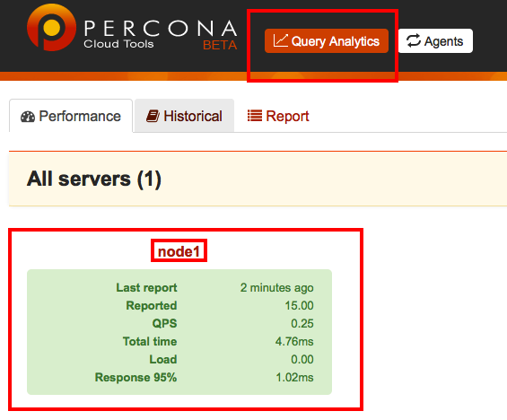Click the Load value 0.00
This screenshot has width=507, height=420.
[302, 359]
